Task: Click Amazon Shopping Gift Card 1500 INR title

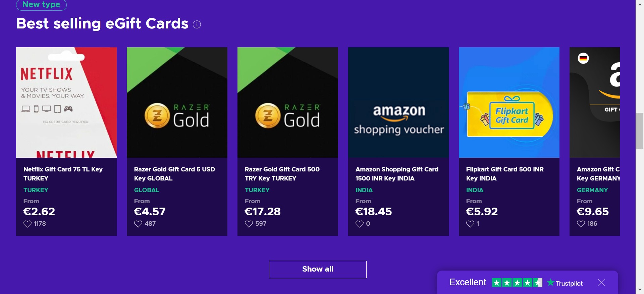Action: coord(397,174)
